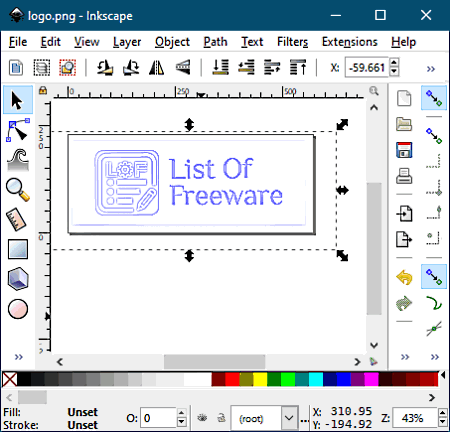
Task: Lower selection to bottom icon
Action: [220, 67]
